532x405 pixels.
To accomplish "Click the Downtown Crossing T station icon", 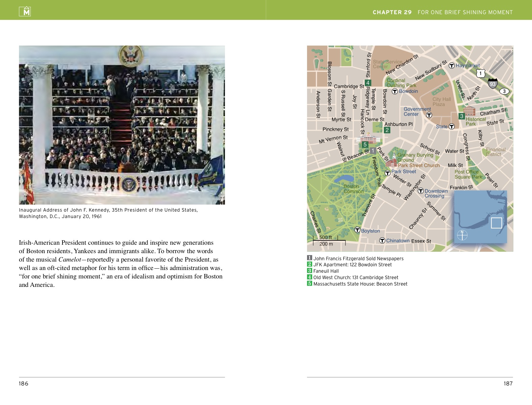I will pyautogui.click(x=421, y=191).
